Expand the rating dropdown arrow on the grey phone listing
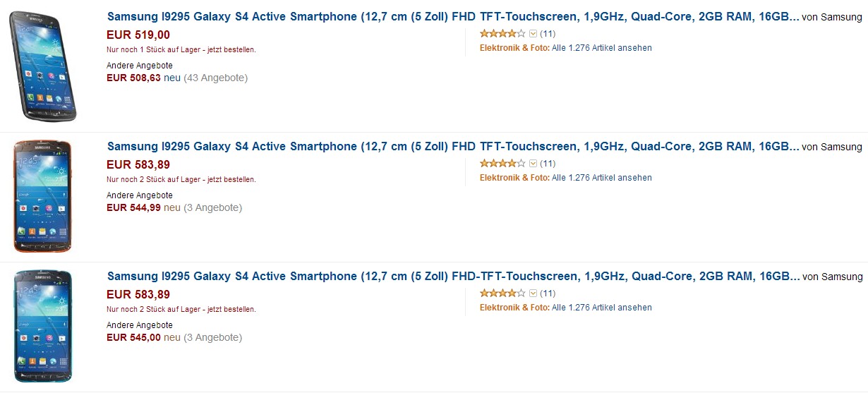868x393 pixels. click(x=533, y=33)
